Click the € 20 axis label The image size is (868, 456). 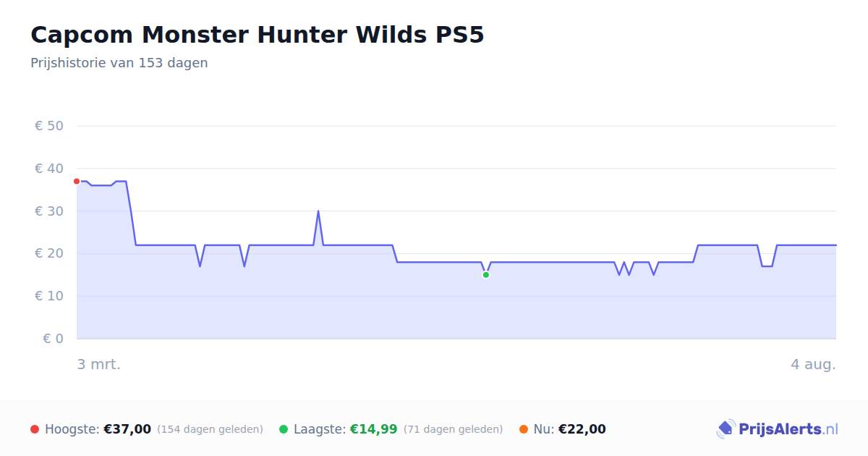tap(49, 253)
